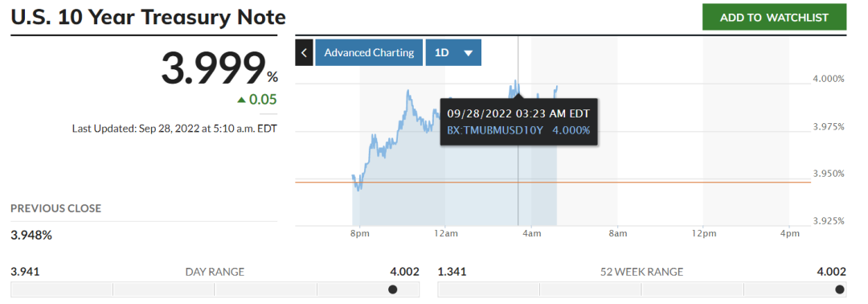Click the 12am time axis label
The image size is (868, 304).
(445, 233)
